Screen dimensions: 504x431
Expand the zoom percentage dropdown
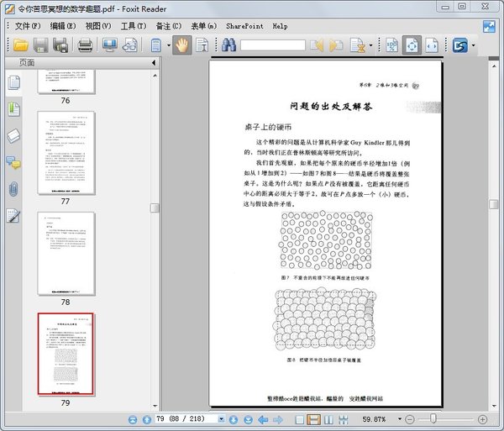point(397,418)
